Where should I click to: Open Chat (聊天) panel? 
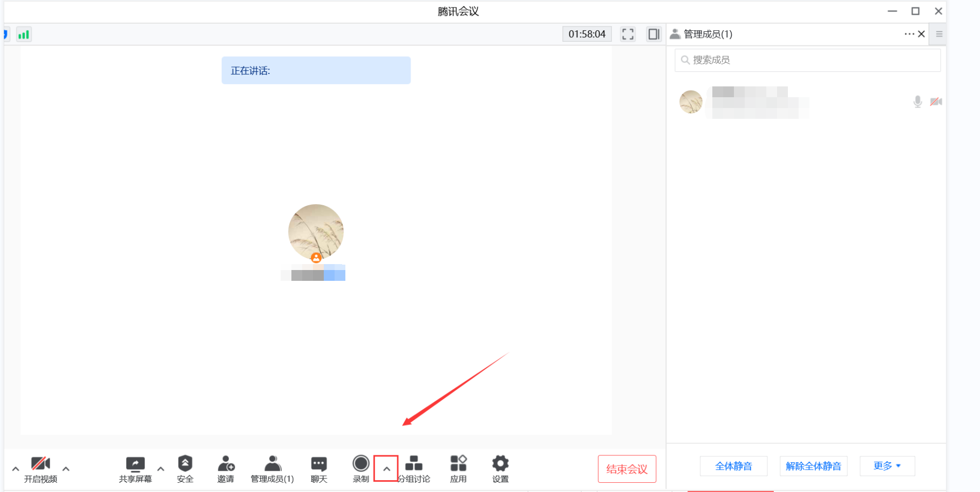point(319,469)
